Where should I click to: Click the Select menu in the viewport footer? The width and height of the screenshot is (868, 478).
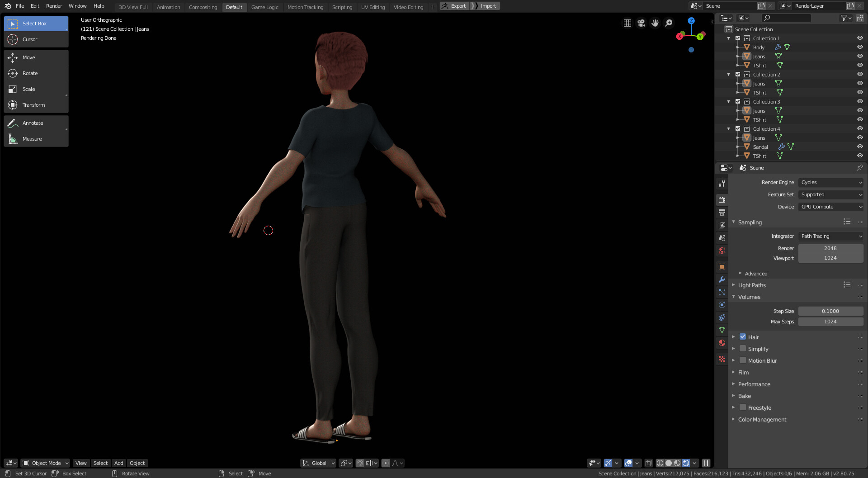pyautogui.click(x=100, y=463)
